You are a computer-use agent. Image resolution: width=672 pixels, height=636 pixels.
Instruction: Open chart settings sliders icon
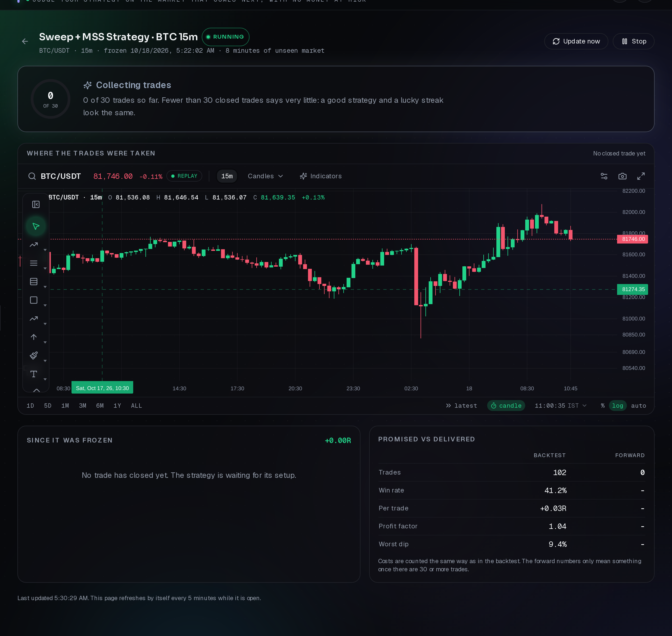(x=604, y=176)
